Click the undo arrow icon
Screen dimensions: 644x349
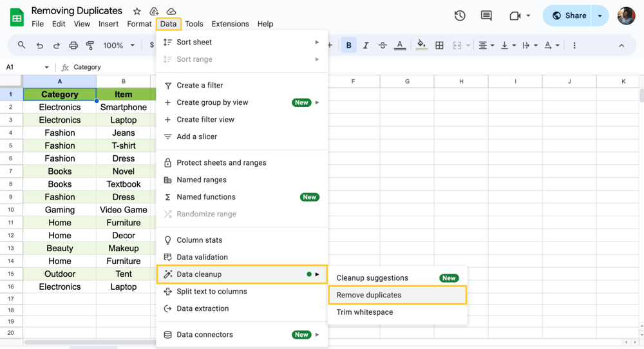(40, 46)
